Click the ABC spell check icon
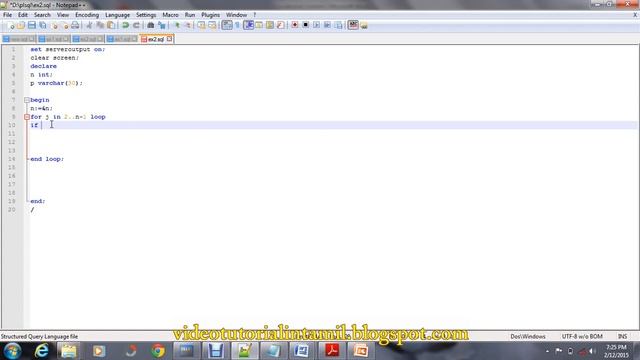Viewport: 640px width, 360px height. 353,25
